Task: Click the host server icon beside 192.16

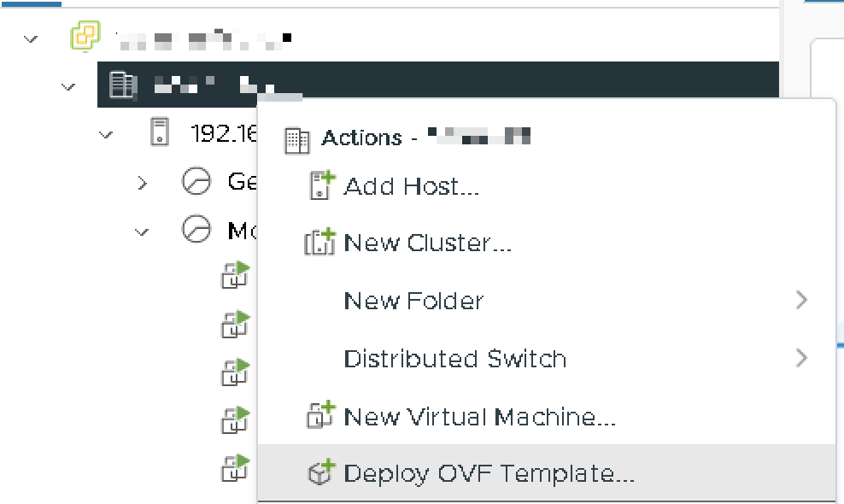Action: tap(159, 132)
